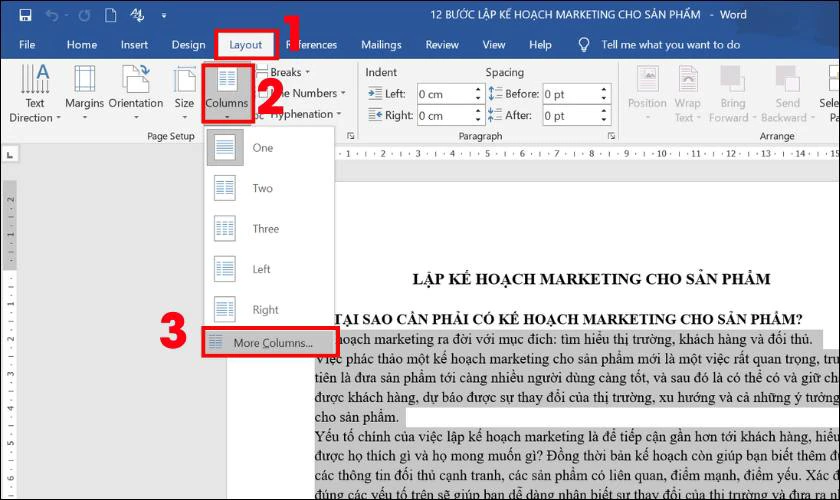Decrease the Spacing After value
Viewport: 840px width, 500px height.
tap(604, 120)
